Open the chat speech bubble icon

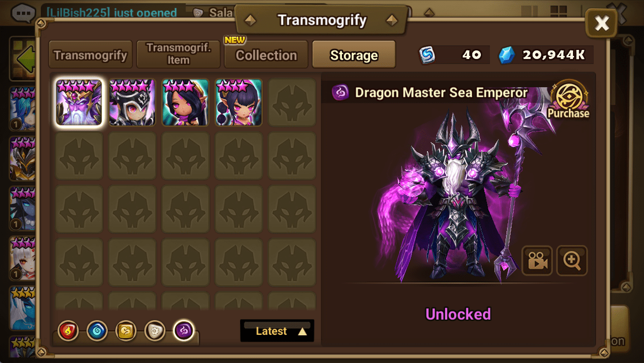23,13
